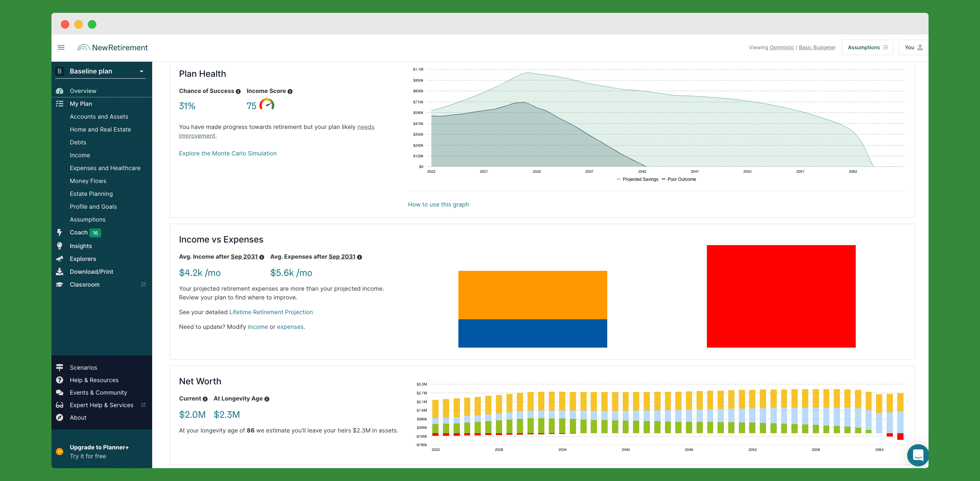Open the hamburger navigation menu icon
980x481 pixels.
61,47
